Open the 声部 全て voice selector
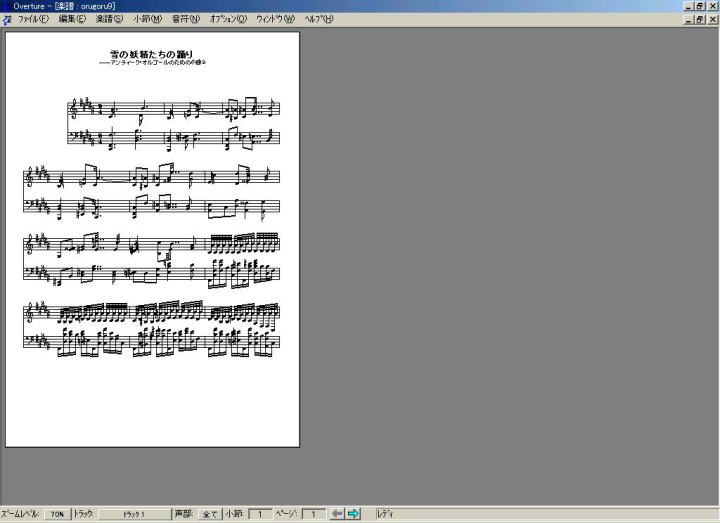 pos(210,514)
